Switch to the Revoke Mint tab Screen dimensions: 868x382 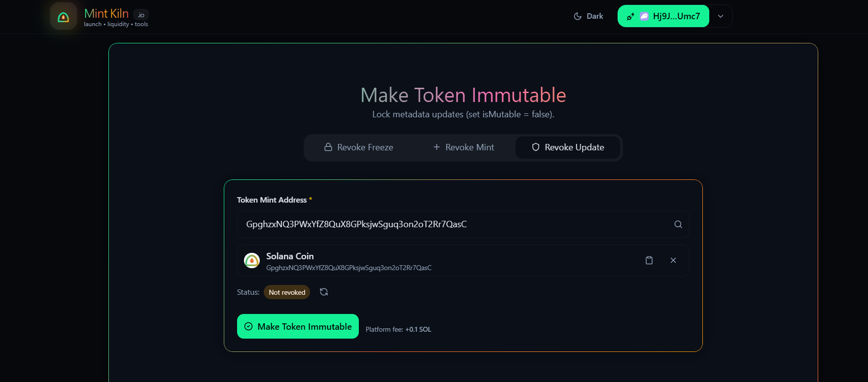[463, 147]
